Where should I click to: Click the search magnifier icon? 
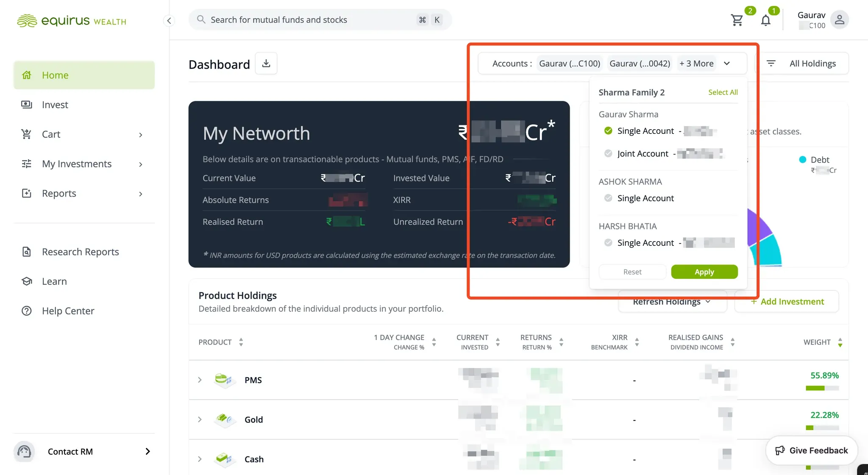click(201, 19)
